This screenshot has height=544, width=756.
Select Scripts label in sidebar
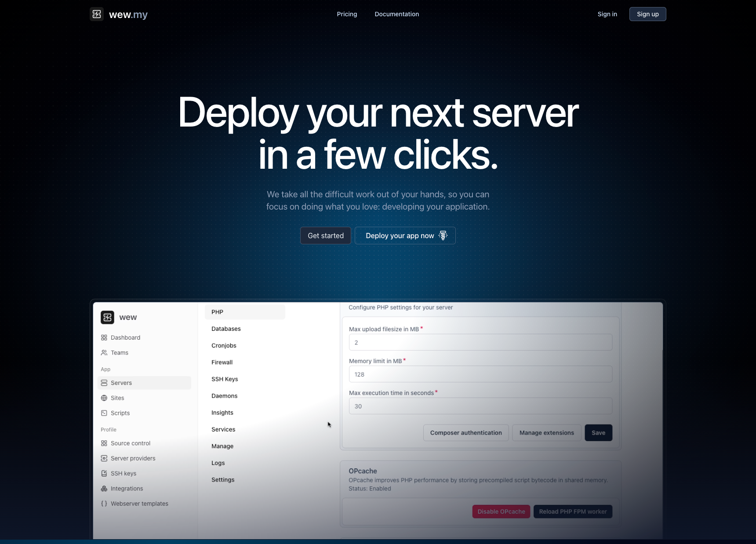pyautogui.click(x=120, y=413)
